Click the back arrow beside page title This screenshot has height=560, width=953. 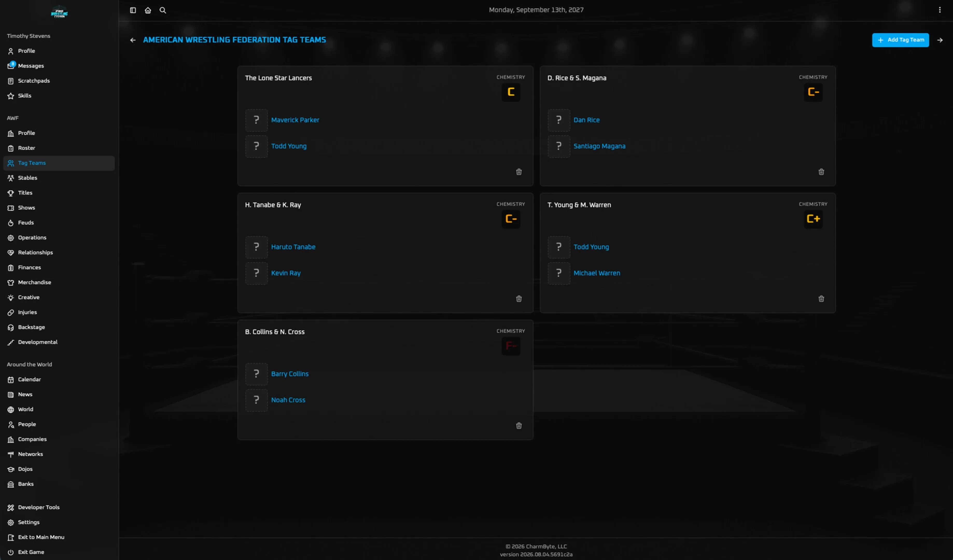(133, 40)
